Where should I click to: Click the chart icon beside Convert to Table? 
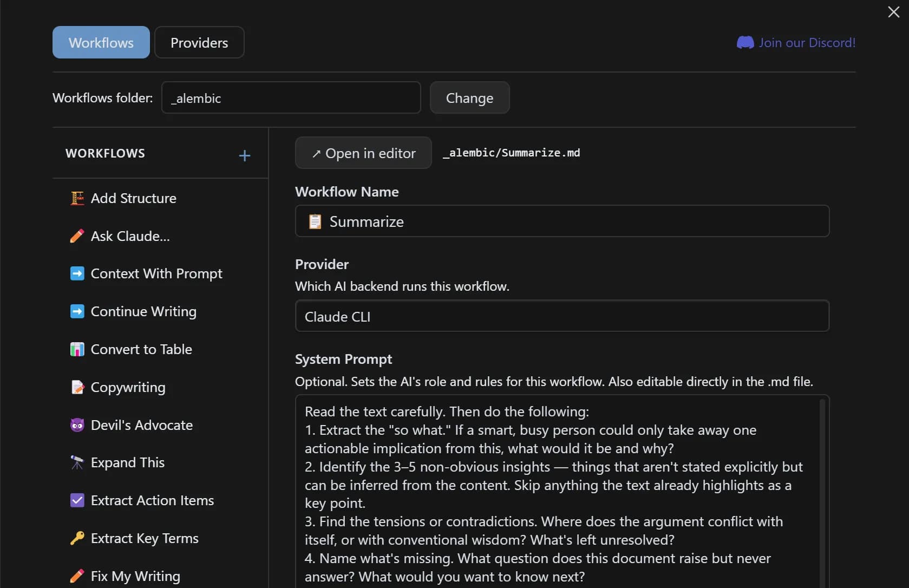pos(77,349)
